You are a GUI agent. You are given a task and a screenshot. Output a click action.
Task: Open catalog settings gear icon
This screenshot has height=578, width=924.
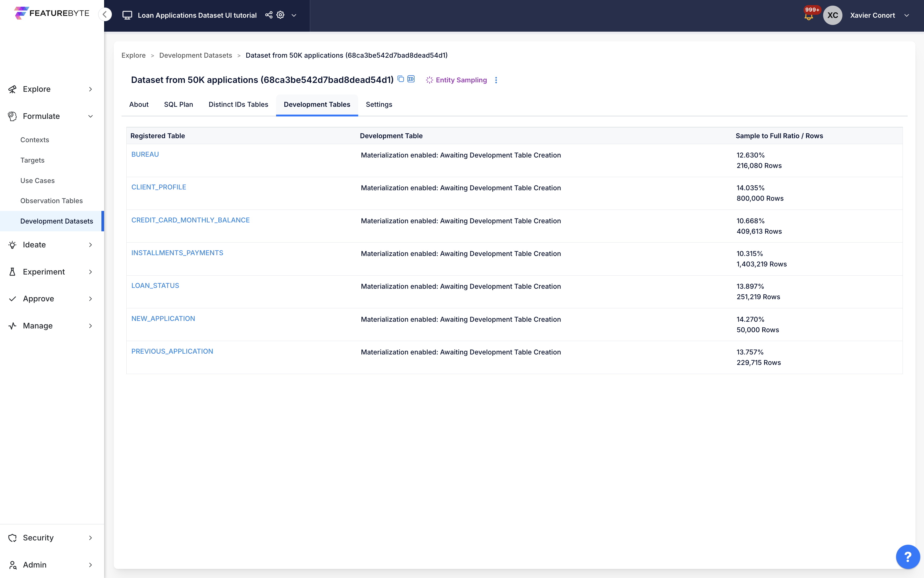coord(280,15)
